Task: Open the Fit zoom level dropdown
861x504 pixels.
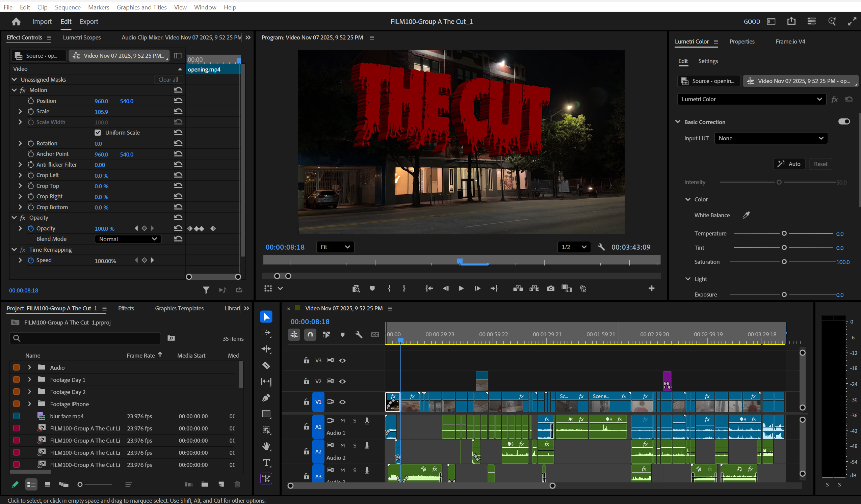Action: (335, 247)
